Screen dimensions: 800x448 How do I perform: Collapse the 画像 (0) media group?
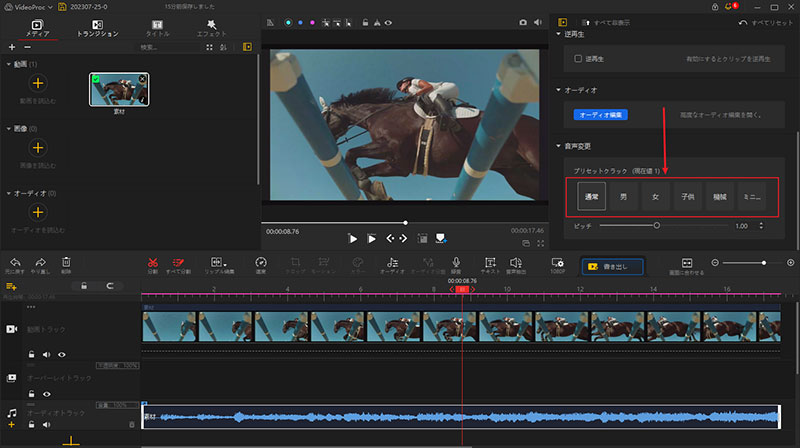(x=8, y=129)
